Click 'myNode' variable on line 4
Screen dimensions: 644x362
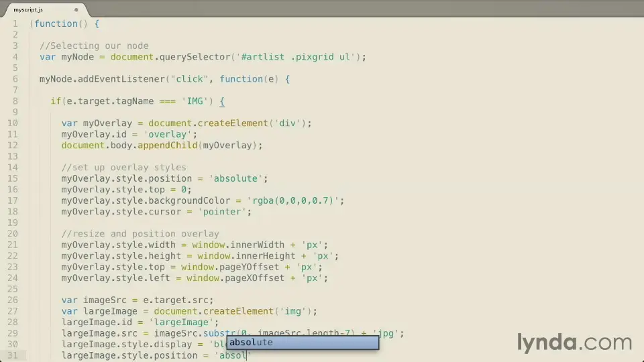point(78,57)
